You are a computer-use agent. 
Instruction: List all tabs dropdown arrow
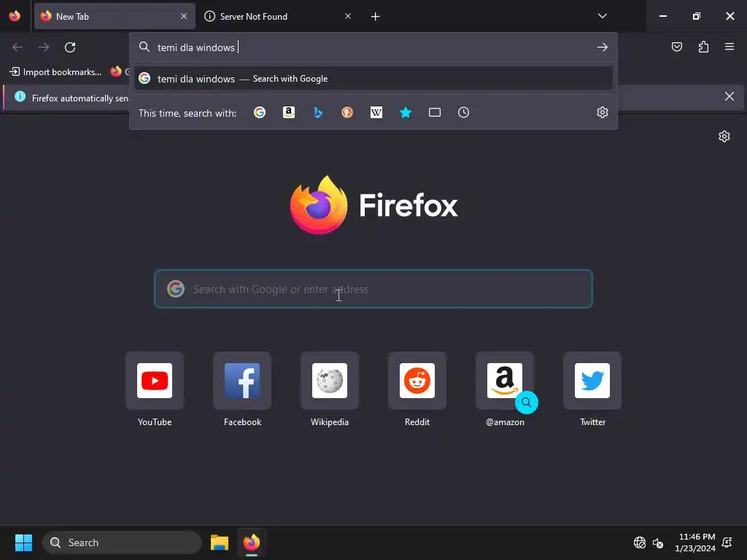click(x=602, y=16)
